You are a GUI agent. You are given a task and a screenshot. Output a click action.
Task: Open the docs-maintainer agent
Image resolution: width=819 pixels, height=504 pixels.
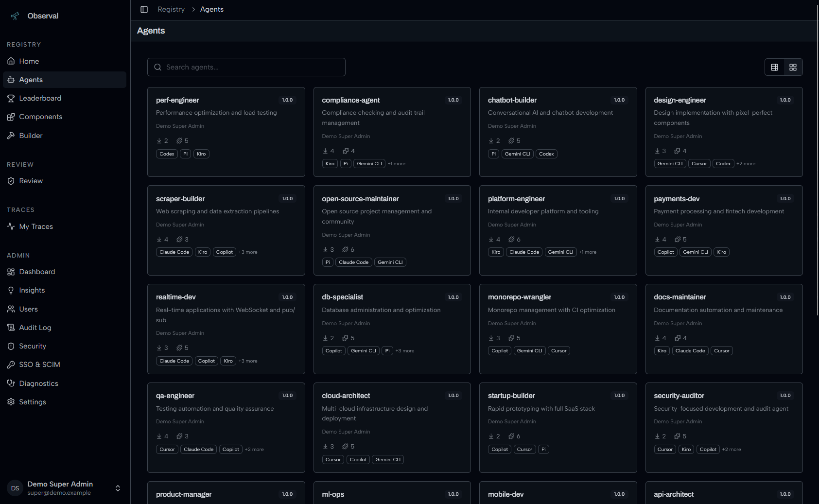(x=680, y=297)
